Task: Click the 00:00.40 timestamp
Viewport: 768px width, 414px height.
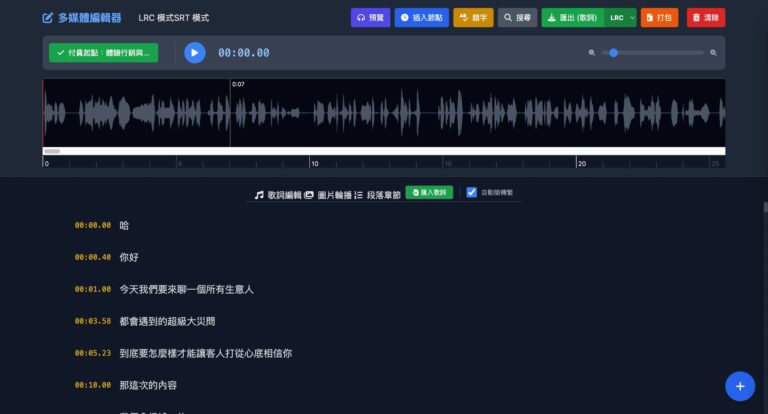Action: coord(93,257)
